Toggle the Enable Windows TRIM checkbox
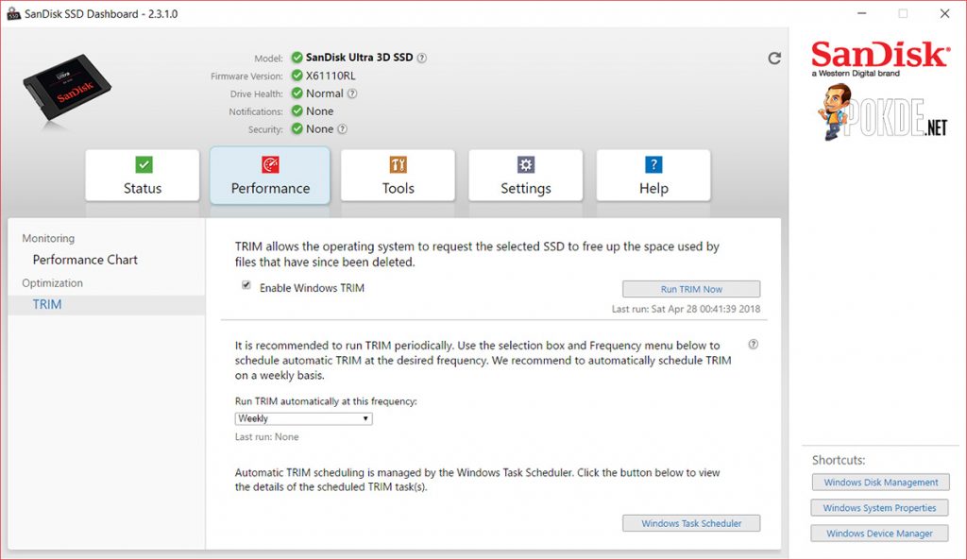 [x=246, y=285]
